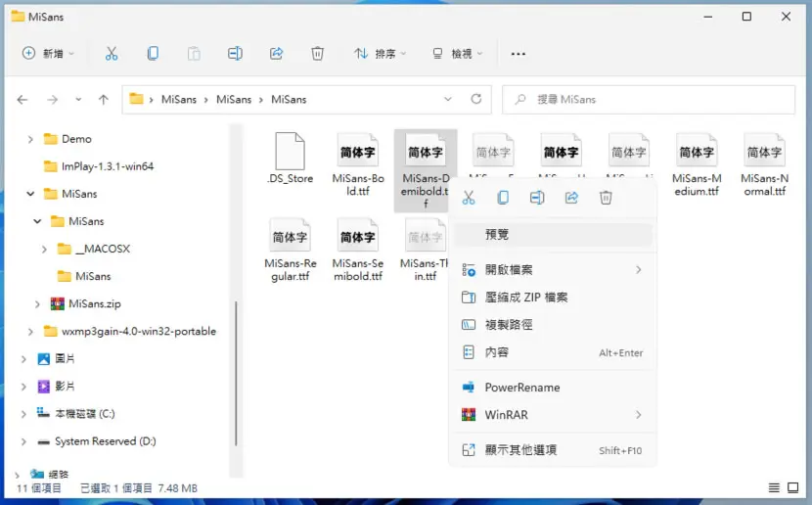
Task: Click the Refresh icon beside the address bar
Action: 476,99
